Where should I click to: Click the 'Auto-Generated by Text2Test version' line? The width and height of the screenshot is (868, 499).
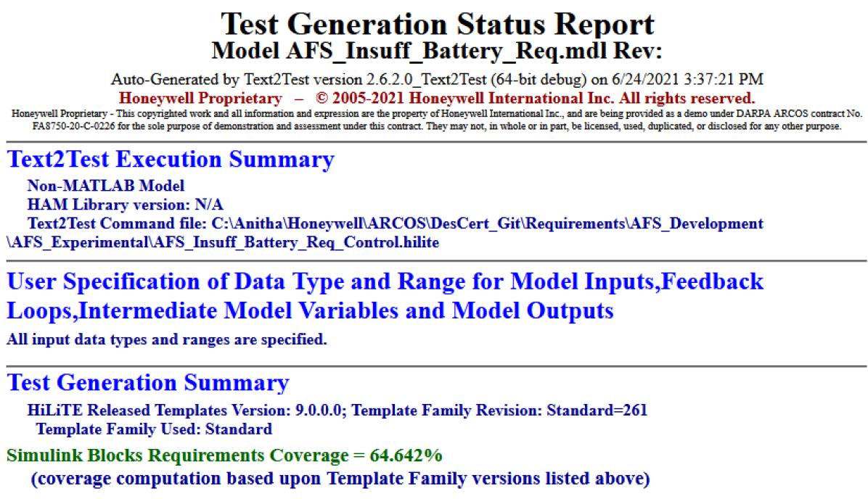(437, 80)
